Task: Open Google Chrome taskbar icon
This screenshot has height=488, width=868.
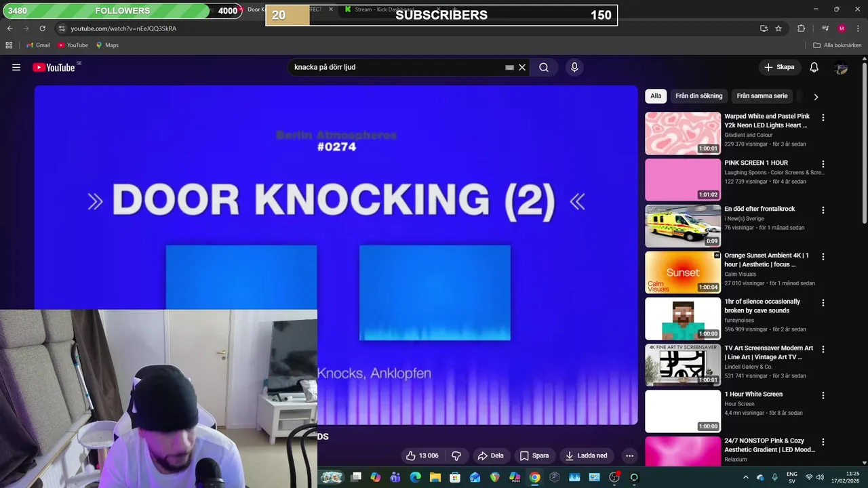Action: 534,477
